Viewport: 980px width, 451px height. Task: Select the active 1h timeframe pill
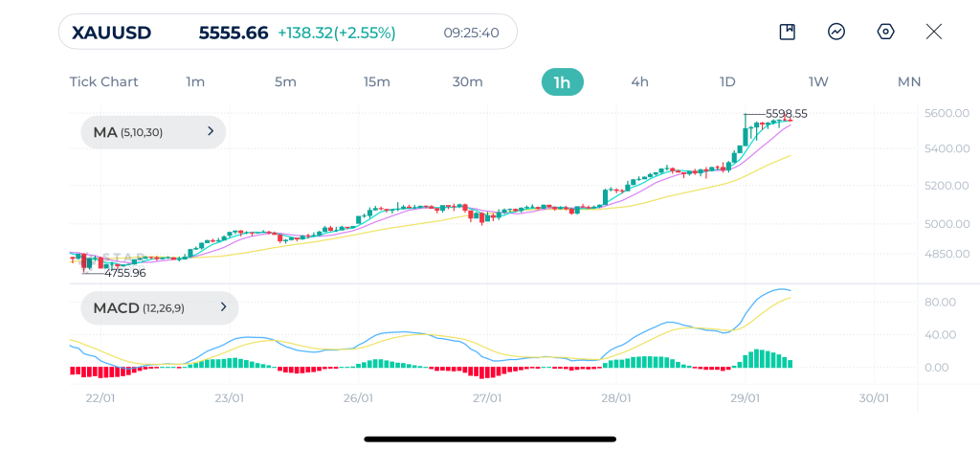(x=562, y=82)
